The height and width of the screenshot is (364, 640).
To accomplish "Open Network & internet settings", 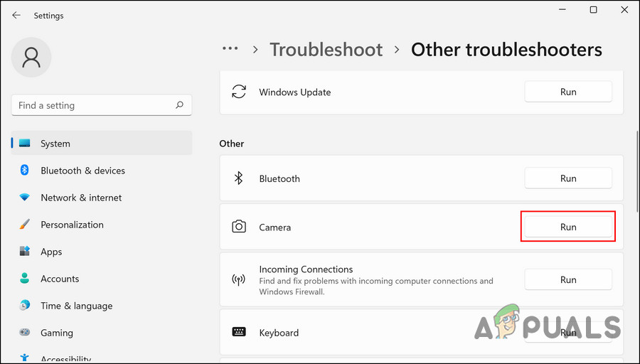I will point(81,198).
